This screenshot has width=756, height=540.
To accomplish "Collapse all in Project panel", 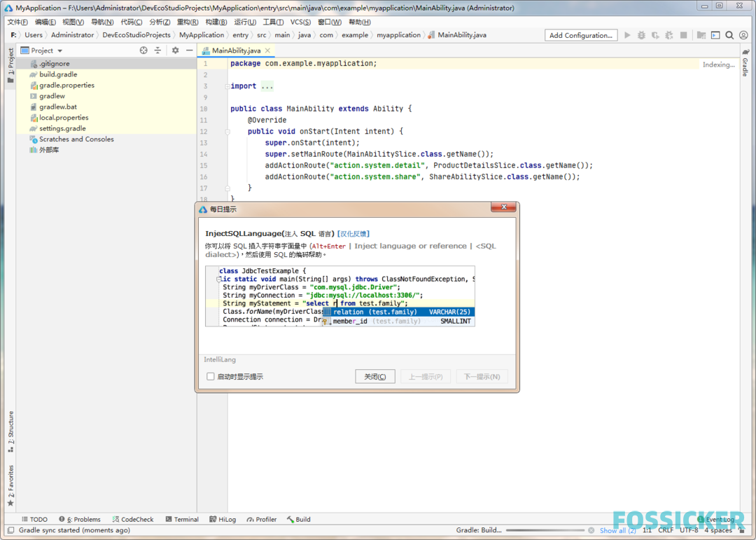I will tap(157, 50).
